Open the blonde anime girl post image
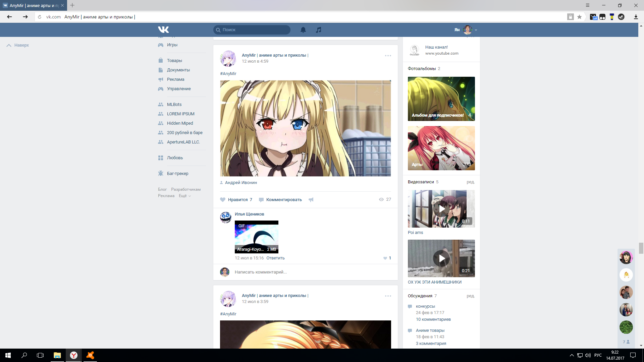 coord(305,128)
